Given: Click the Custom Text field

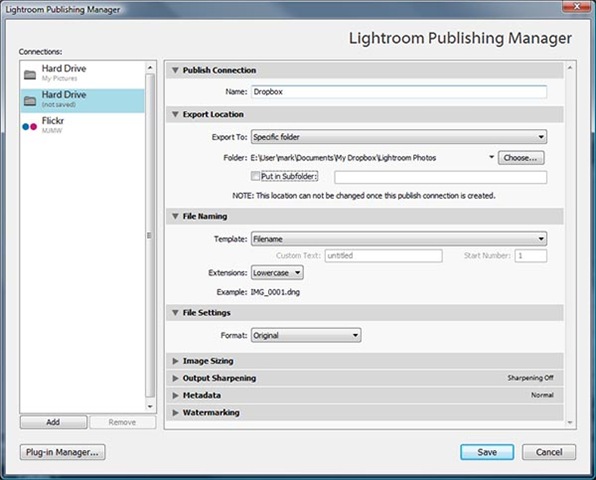Looking at the screenshot, I should (384, 256).
